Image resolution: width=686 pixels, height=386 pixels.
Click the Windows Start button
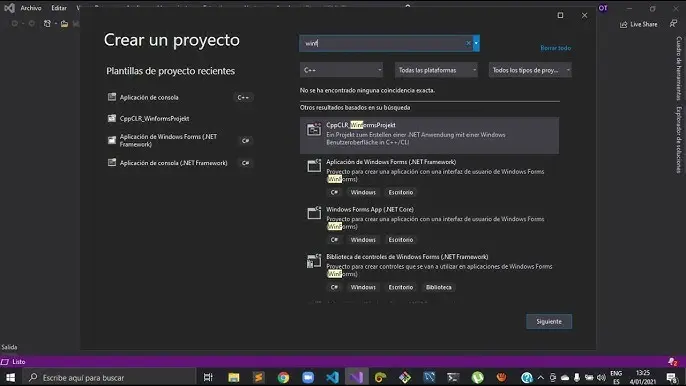(10, 377)
